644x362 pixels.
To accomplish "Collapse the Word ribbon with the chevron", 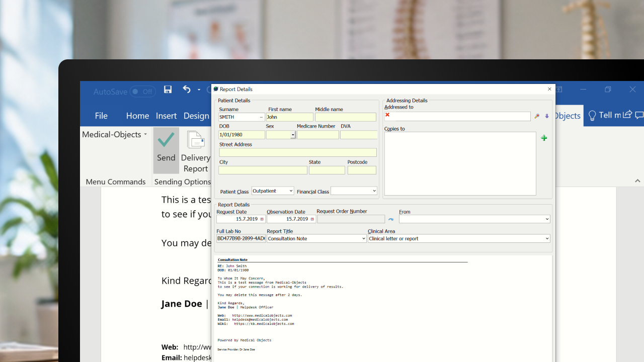I will [637, 181].
